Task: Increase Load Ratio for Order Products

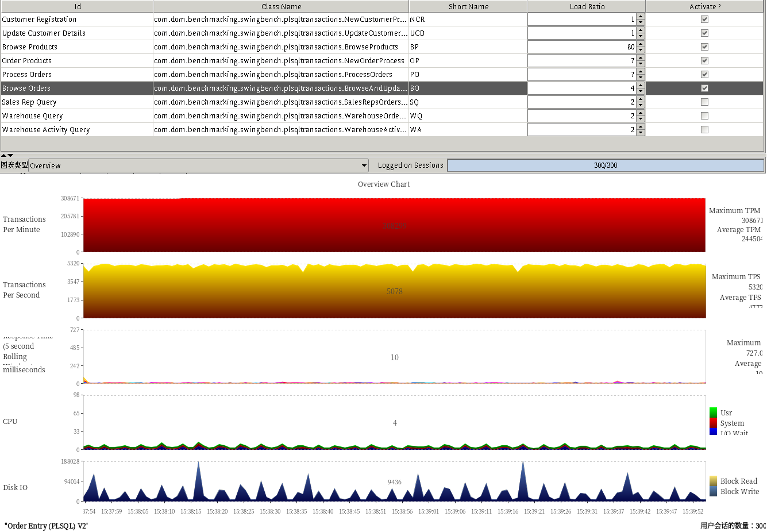Action: click(641, 57)
